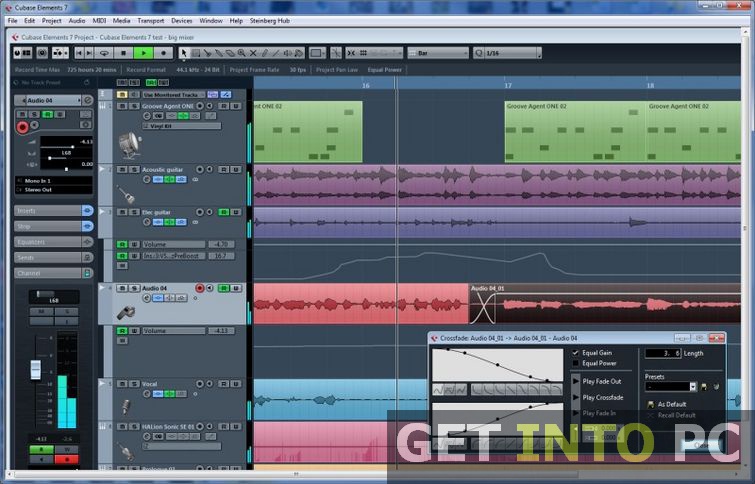
Task: Click the whistle picture on Audio 04 track
Action: pos(126,313)
